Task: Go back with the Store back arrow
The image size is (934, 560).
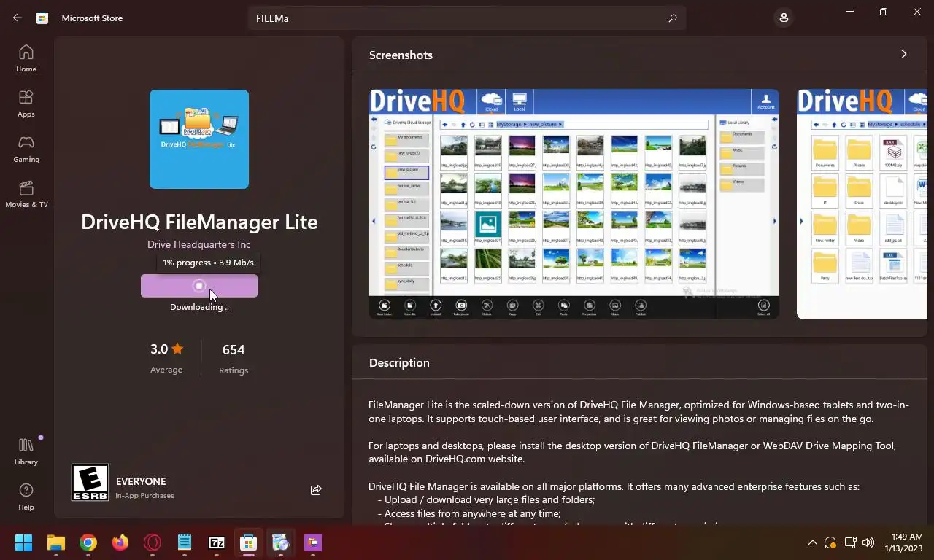Action: 18,18
